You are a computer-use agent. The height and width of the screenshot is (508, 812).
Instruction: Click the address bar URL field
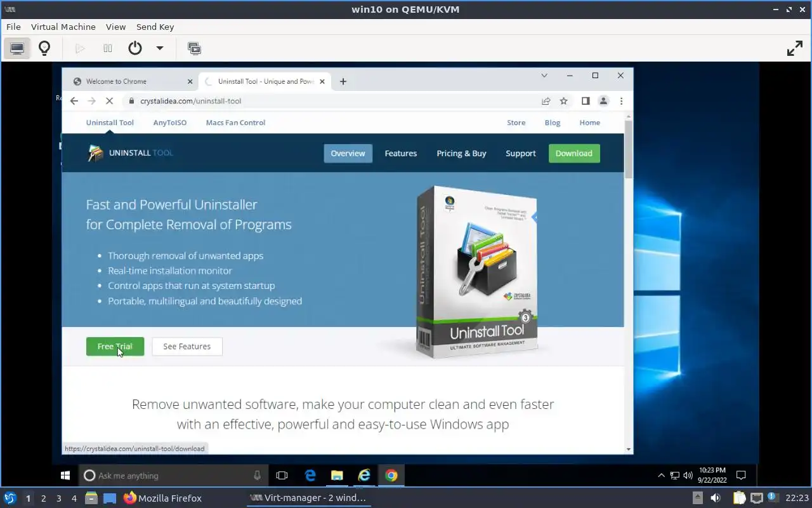[330, 101]
